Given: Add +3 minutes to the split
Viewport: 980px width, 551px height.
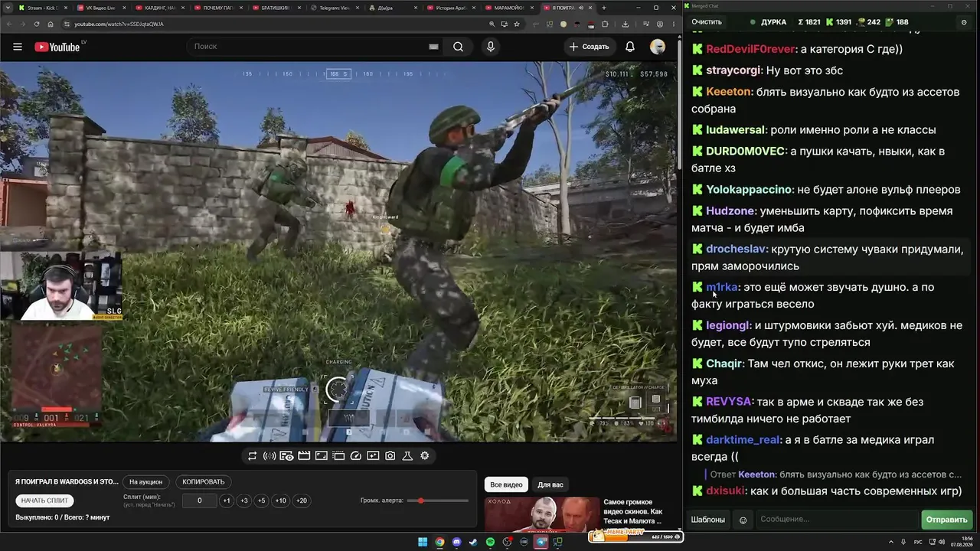Looking at the screenshot, I should coord(244,501).
